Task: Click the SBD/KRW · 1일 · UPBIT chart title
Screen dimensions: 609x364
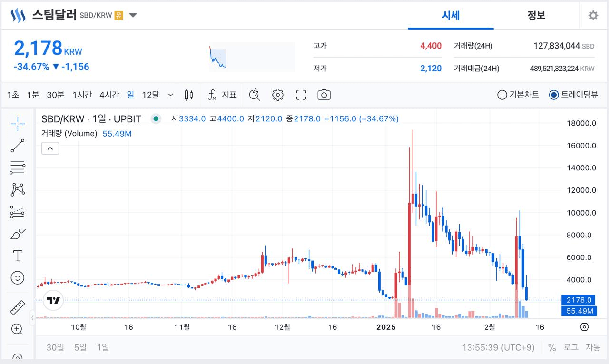Action: (91, 119)
